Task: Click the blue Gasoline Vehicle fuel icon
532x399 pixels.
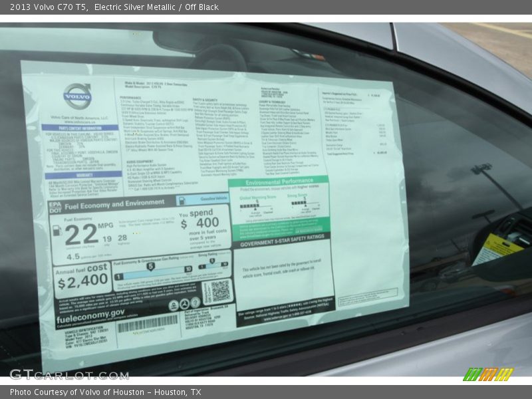Action: point(182,199)
